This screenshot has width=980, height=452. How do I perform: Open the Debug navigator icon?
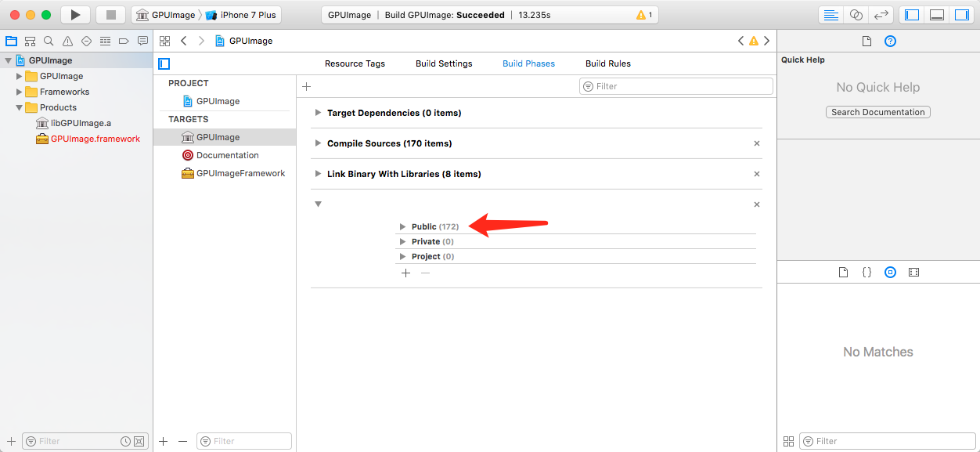click(x=105, y=41)
